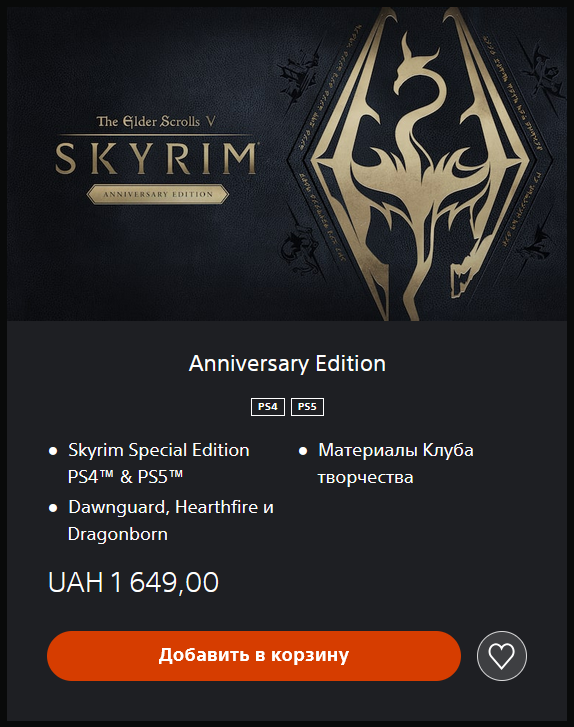Click the gold Anniversary Edition banner in artwork
574x727 pixels.
[x=158, y=194]
